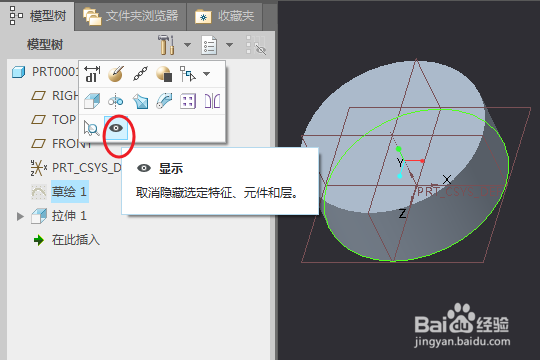Click the 模型树 panel heading label
Viewport: 540px width, 360px height.
(x=45, y=45)
